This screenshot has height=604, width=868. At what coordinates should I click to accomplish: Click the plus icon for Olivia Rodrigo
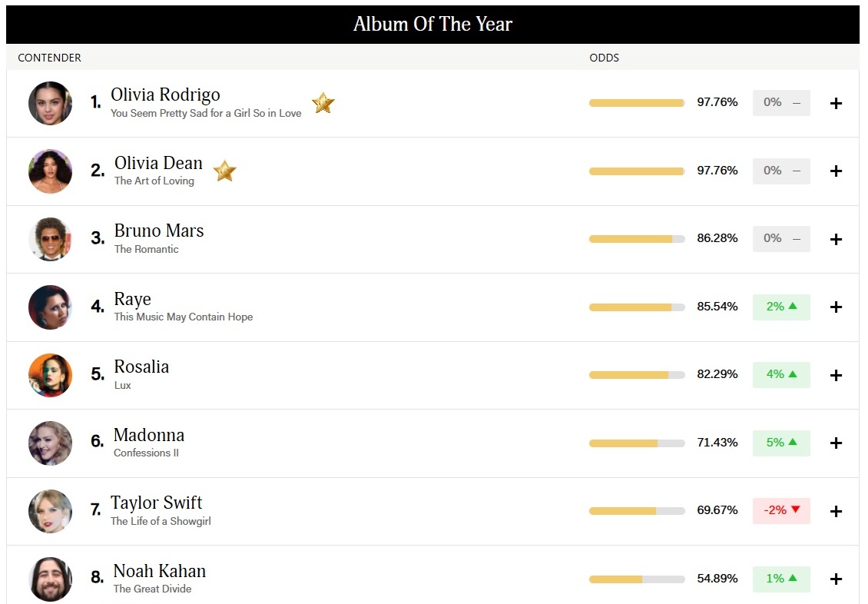(836, 103)
